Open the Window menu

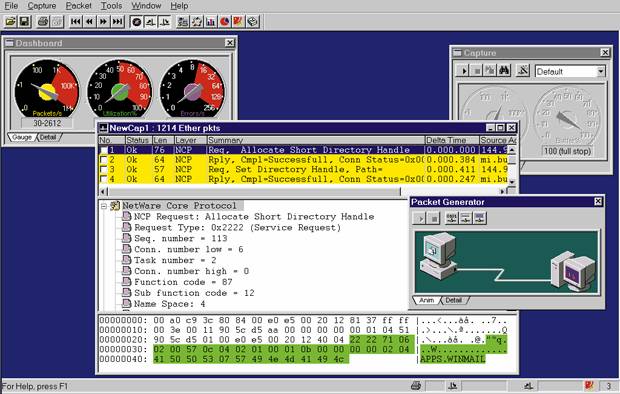pyautogui.click(x=146, y=6)
